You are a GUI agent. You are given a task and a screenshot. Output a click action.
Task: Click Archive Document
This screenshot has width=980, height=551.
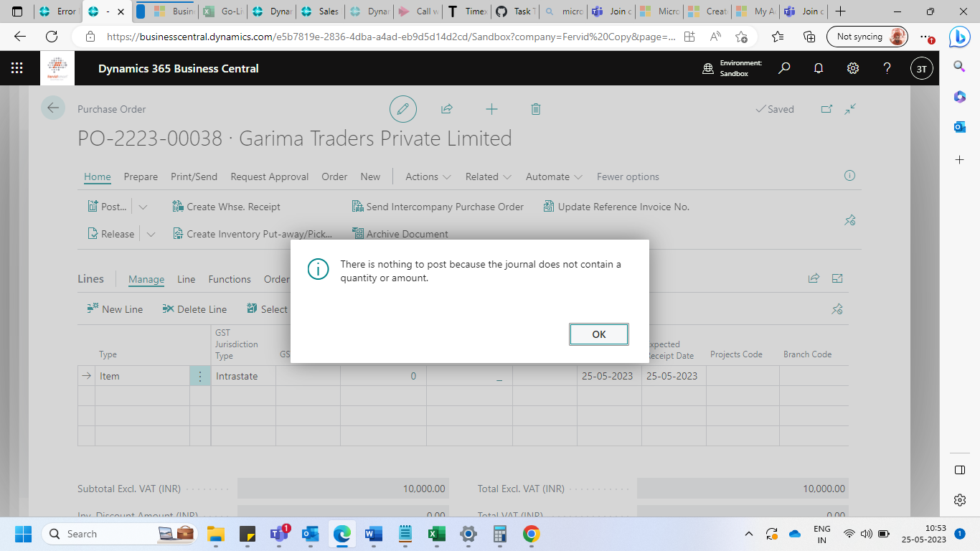coord(406,233)
